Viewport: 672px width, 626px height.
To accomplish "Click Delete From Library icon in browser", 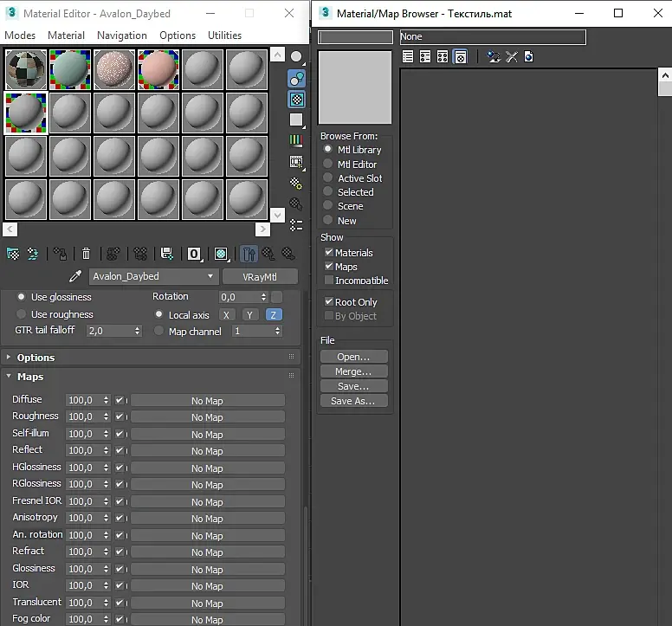I will click(x=511, y=56).
